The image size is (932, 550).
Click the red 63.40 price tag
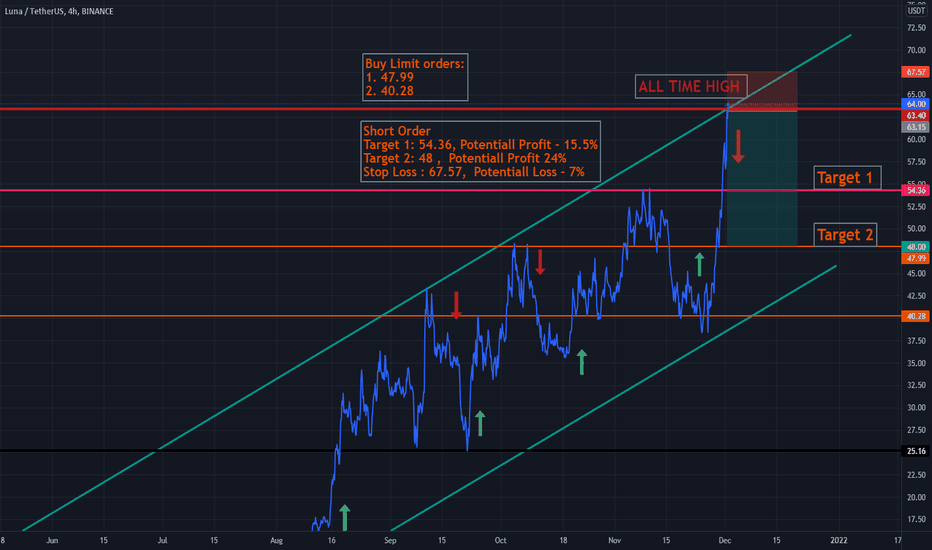click(x=915, y=115)
